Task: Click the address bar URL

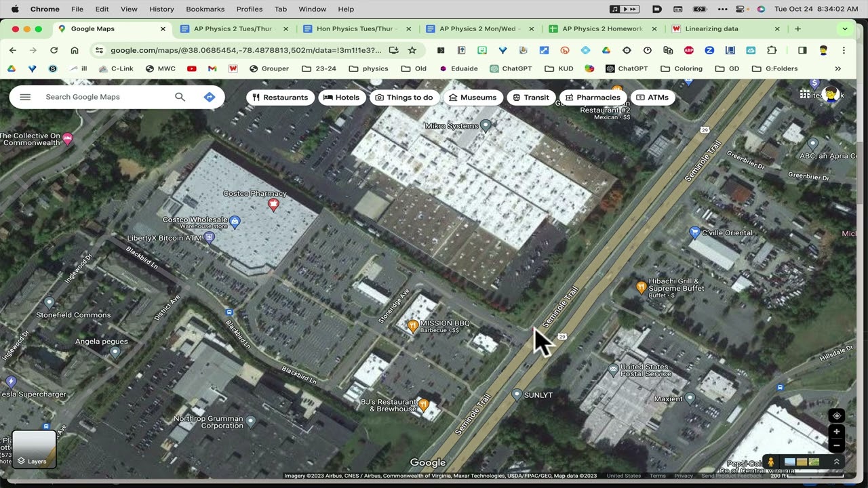Action: [x=245, y=50]
